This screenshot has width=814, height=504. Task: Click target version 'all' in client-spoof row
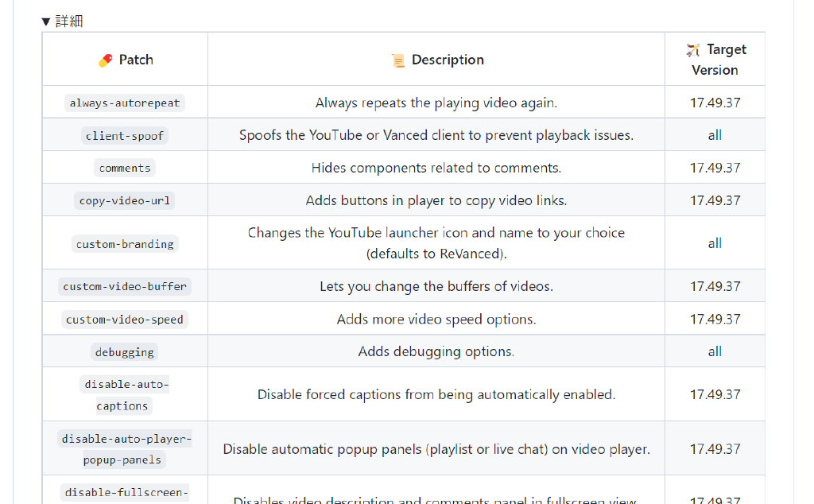pyautogui.click(x=715, y=135)
